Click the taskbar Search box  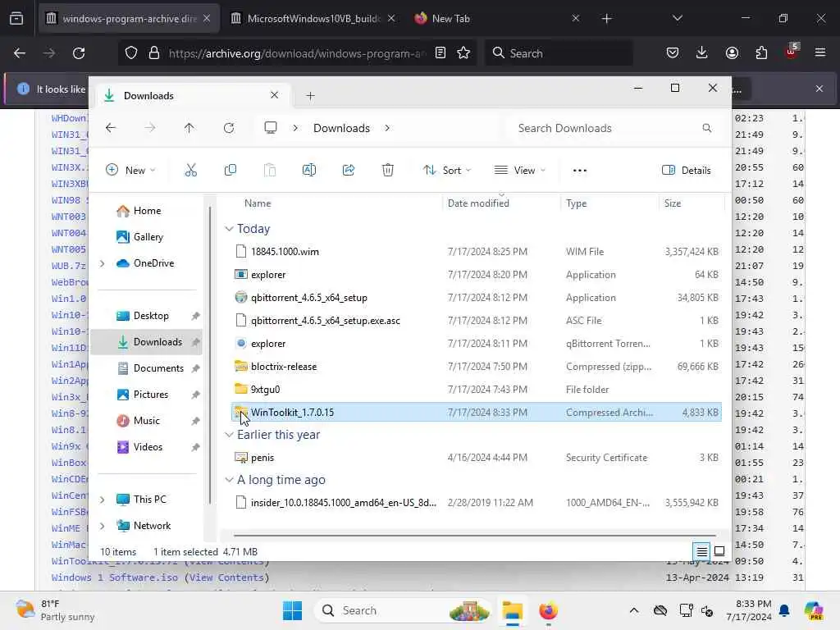click(403, 610)
